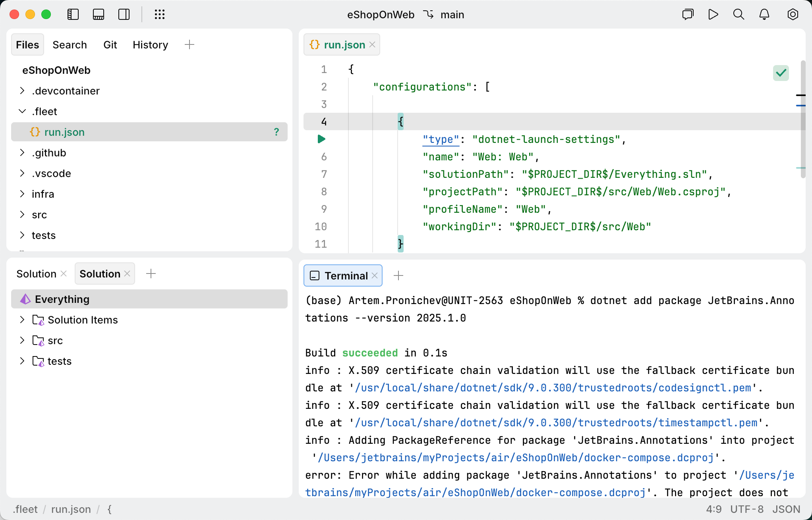This screenshot has width=812, height=520.
Task: Open search with the magnifier icon
Action: click(x=739, y=14)
